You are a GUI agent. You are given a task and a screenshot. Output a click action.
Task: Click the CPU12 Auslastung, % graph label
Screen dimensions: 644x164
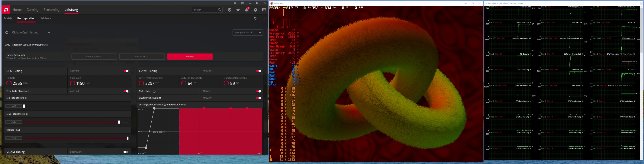click(627, 149)
